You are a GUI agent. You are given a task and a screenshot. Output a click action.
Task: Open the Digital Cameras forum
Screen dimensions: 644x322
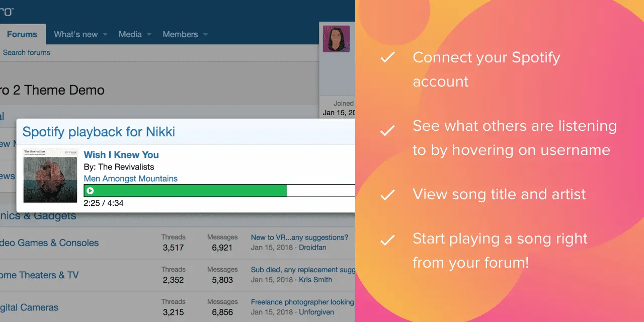pos(29,307)
